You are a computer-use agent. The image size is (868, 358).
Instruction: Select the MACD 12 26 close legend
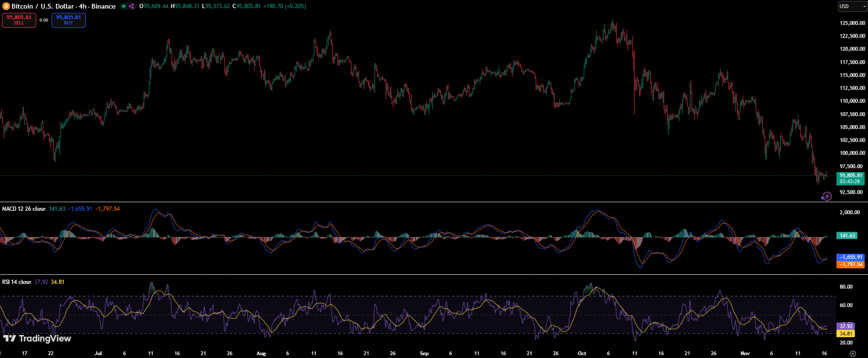[x=24, y=209]
